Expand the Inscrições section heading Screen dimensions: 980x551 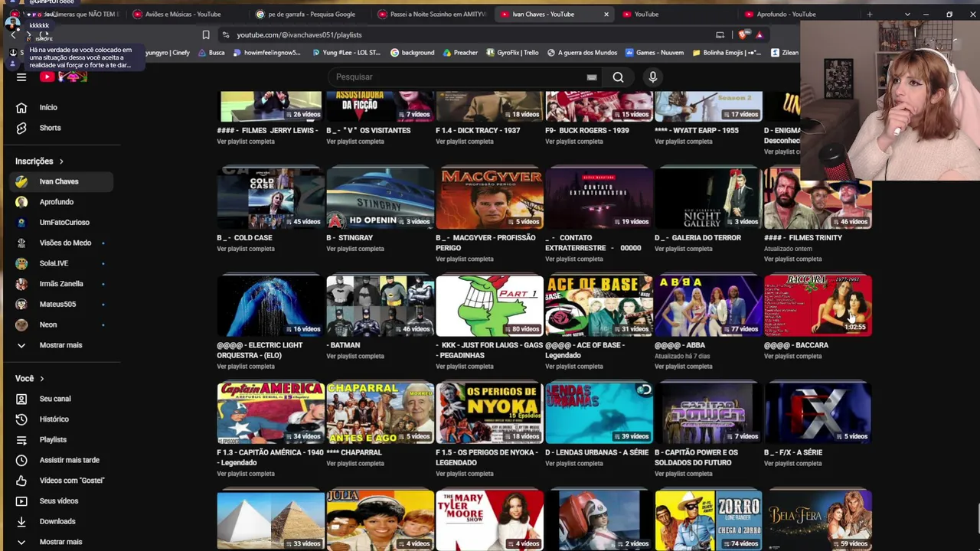coord(39,161)
